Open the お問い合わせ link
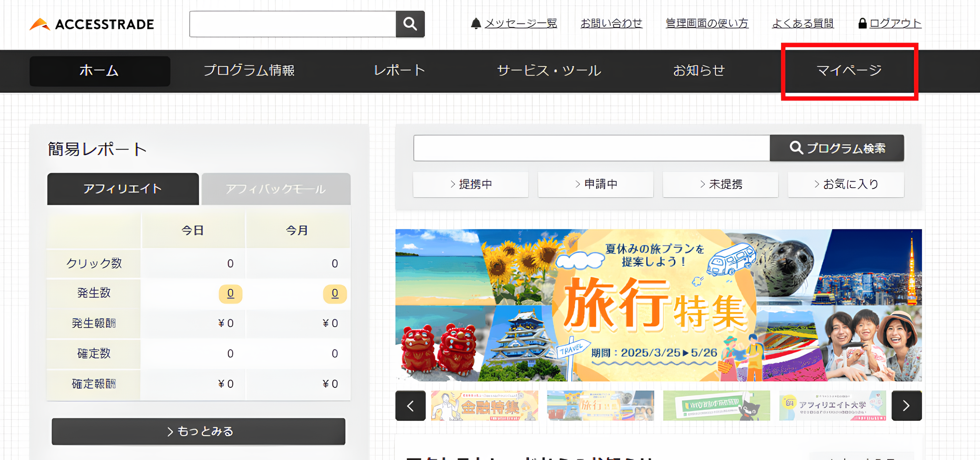The width and height of the screenshot is (980, 460). pos(611,23)
